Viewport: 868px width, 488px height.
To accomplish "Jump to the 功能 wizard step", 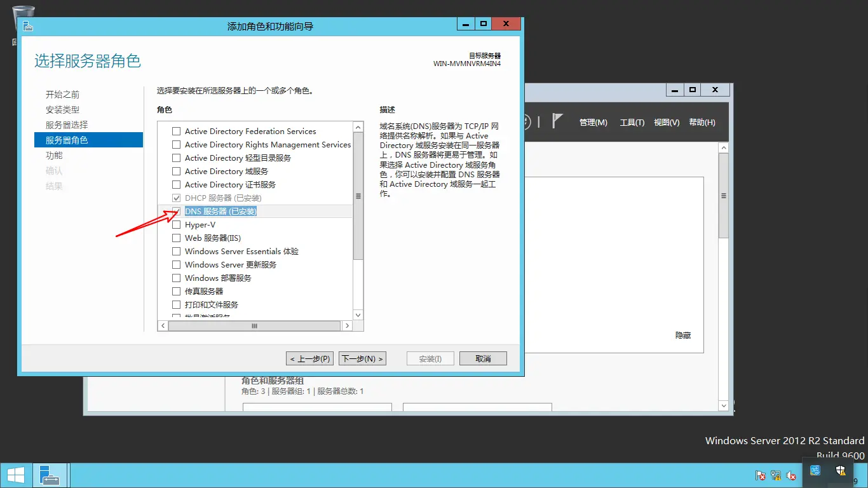I will [54, 156].
